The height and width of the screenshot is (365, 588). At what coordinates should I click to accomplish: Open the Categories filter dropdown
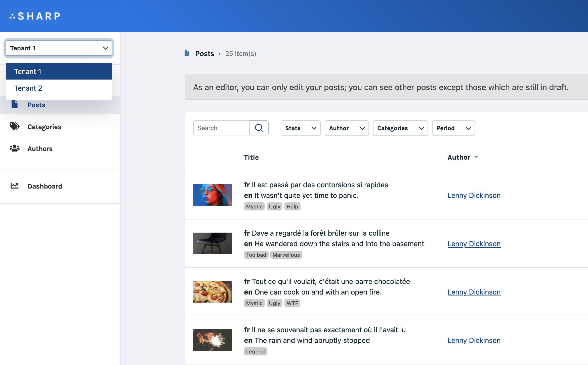(x=400, y=128)
